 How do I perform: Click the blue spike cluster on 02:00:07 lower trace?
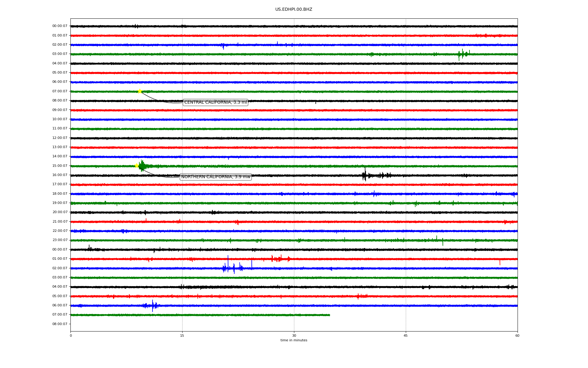pyautogui.click(x=233, y=268)
